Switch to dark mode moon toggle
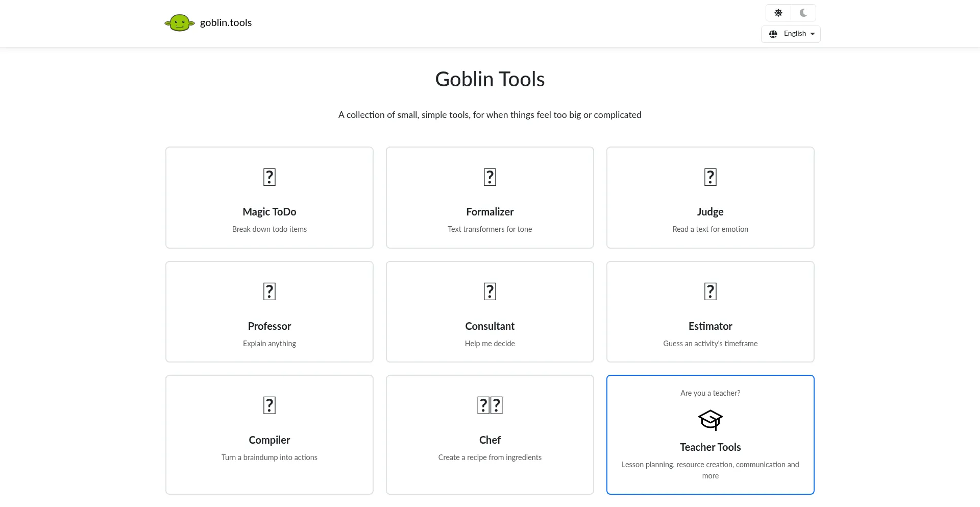Viewport: 980px width, 507px height. [803, 13]
